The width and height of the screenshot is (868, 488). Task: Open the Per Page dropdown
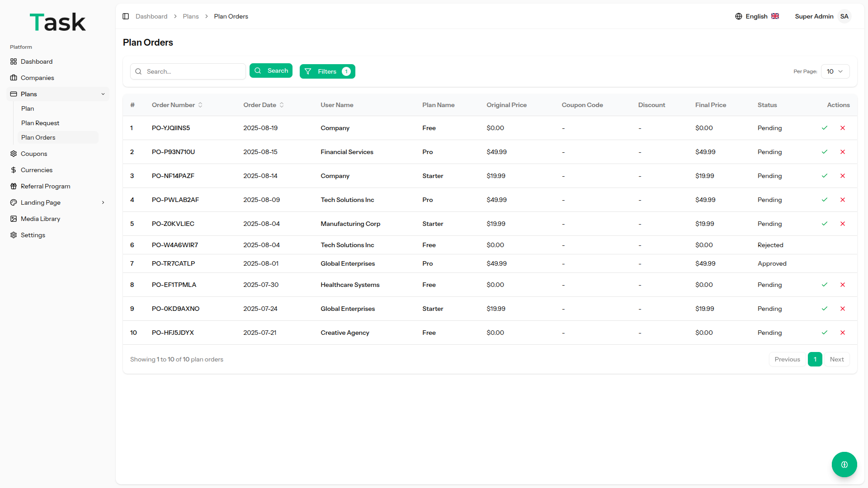click(835, 71)
